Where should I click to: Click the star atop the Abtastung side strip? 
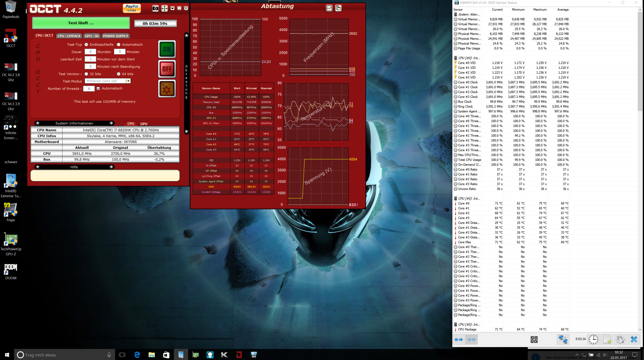click(x=186, y=36)
